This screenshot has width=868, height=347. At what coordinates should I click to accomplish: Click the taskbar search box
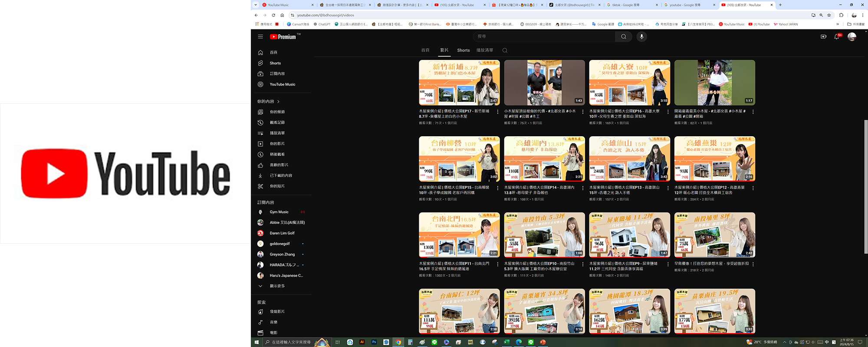(297, 342)
